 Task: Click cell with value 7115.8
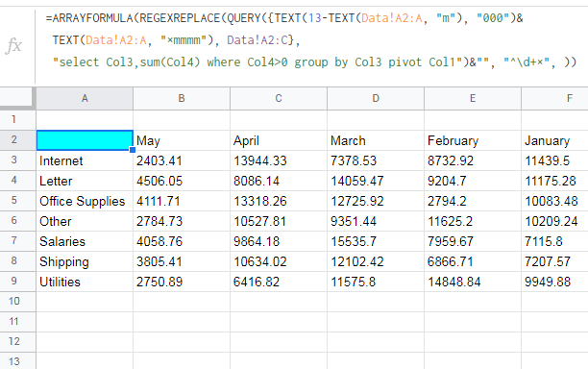[x=555, y=241]
